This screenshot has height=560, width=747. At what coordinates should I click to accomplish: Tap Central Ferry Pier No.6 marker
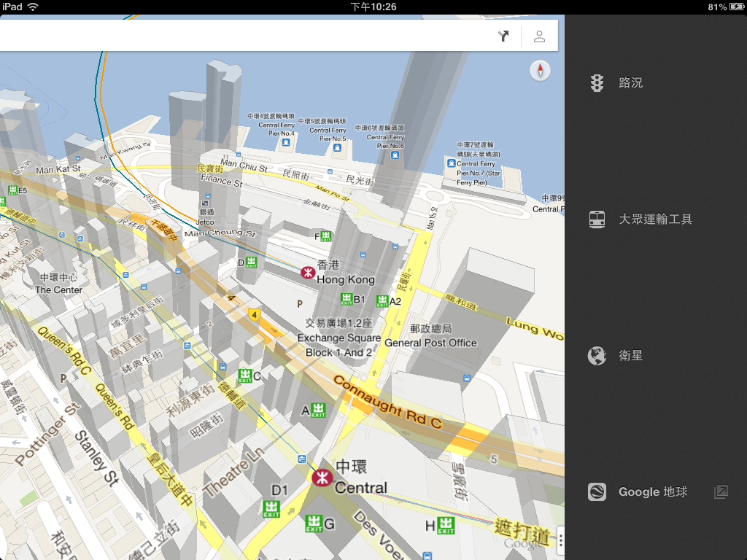click(397, 147)
